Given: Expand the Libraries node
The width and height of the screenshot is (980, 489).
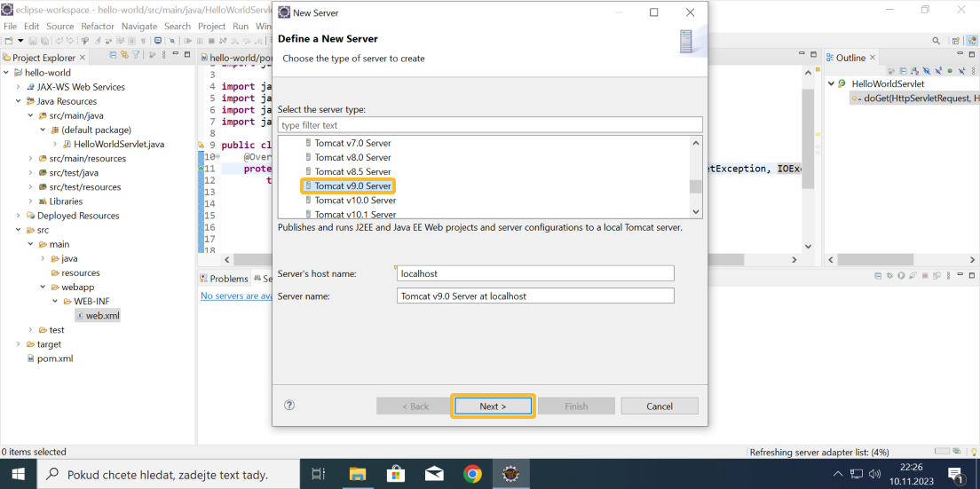Looking at the screenshot, I should point(30,201).
